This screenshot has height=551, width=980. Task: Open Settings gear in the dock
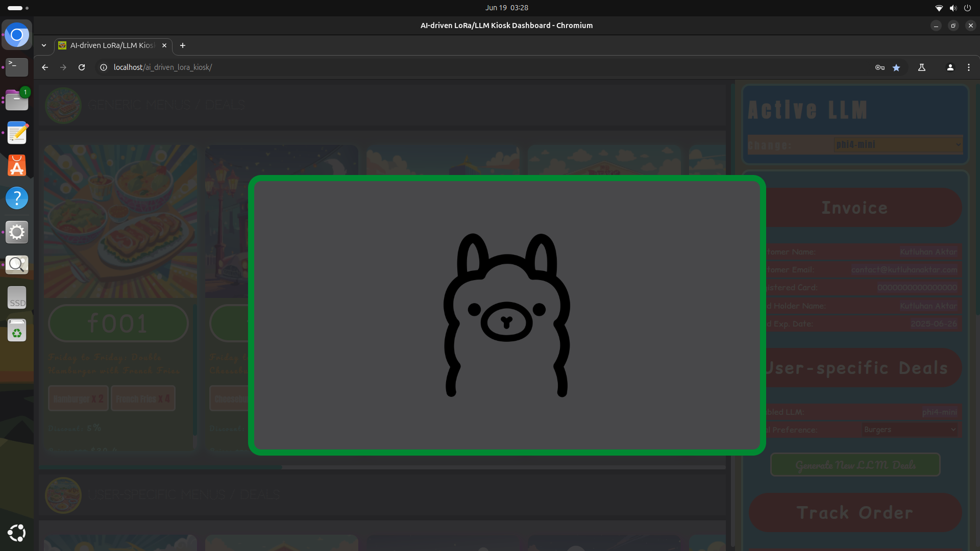click(17, 232)
